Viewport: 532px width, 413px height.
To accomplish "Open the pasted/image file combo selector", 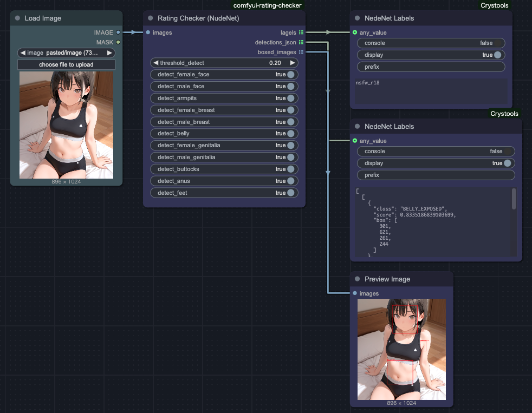I will (66, 53).
